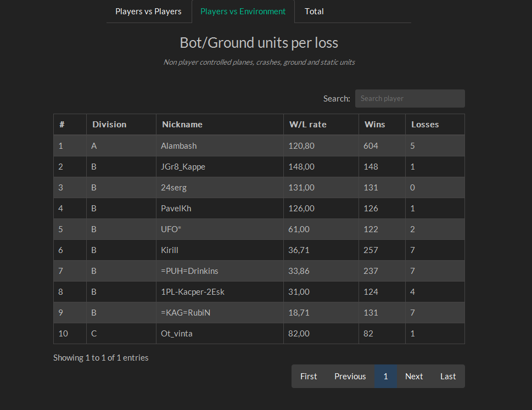The image size is (532, 410).
Task: Sort by the Losses column header
Action: point(425,125)
